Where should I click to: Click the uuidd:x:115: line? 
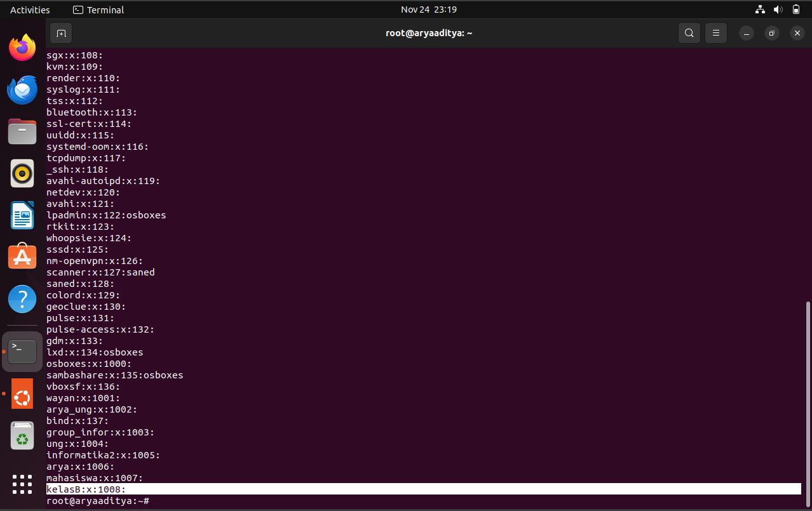(81, 135)
